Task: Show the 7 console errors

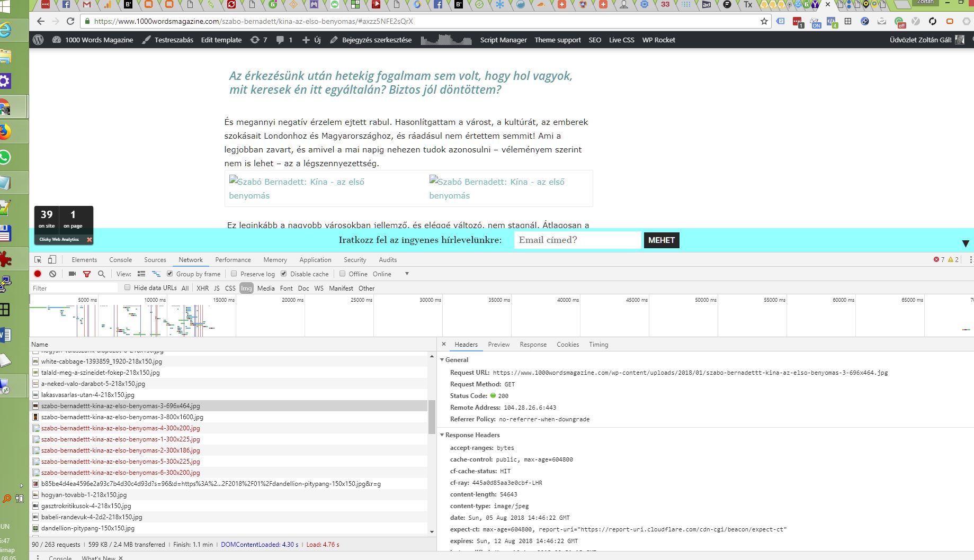Action: [x=939, y=259]
